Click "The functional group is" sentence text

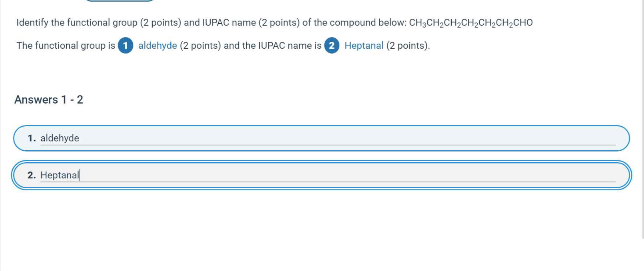(x=66, y=46)
